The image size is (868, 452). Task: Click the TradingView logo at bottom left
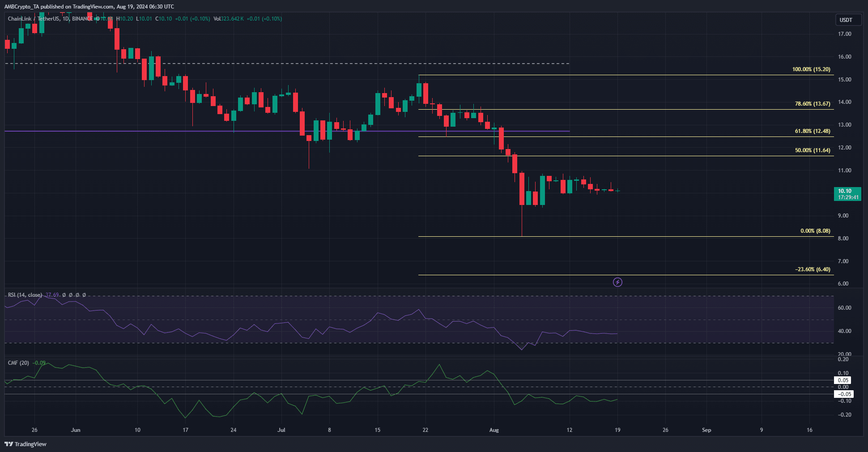click(x=26, y=444)
